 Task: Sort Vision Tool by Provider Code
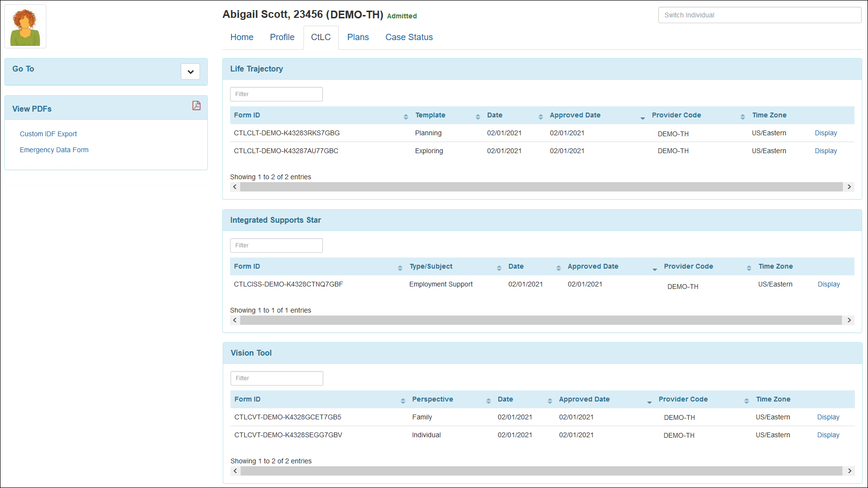tap(746, 400)
